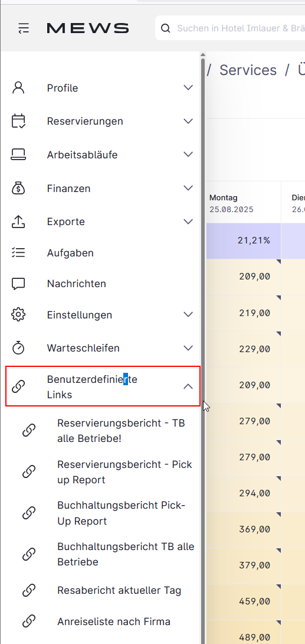Click the Aufgaben checklist icon

pyautogui.click(x=18, y=253)
